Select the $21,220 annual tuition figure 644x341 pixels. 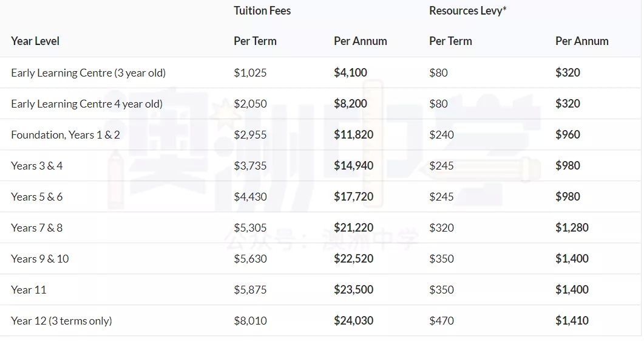click(x=354, y=228)
